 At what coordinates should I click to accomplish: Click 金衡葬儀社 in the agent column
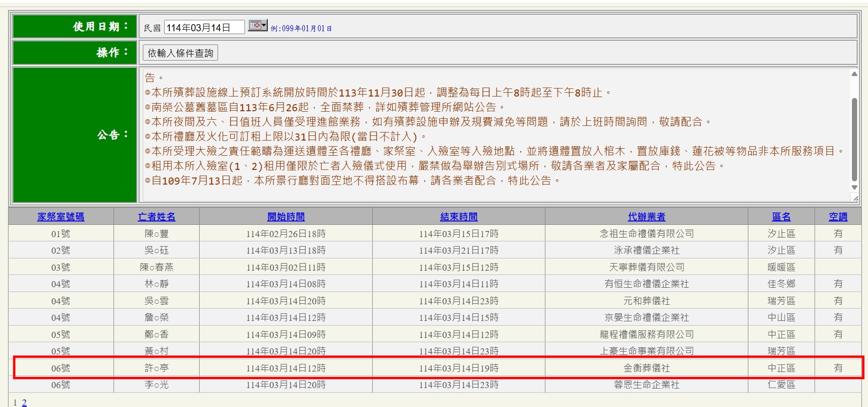point(646,368)
